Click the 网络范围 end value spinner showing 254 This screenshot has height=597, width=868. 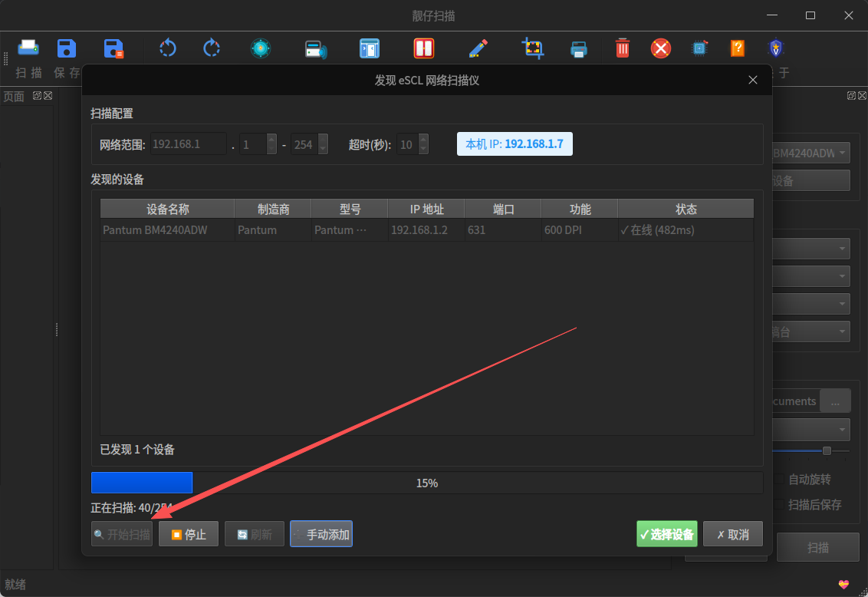[x=310, y=144]
